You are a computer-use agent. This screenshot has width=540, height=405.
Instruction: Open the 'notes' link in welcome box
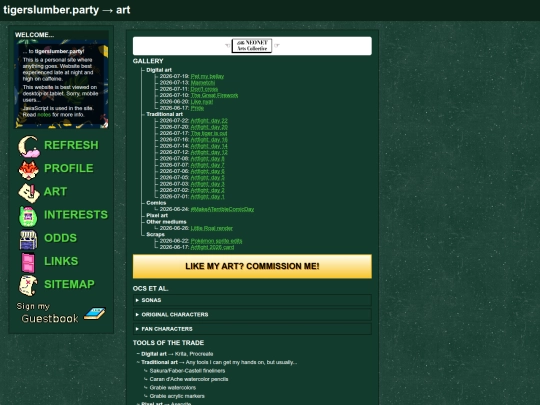(x=44, y=115)
